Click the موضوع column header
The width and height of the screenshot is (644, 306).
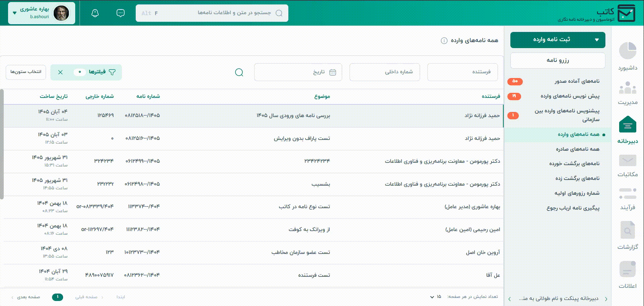point(322,97)
